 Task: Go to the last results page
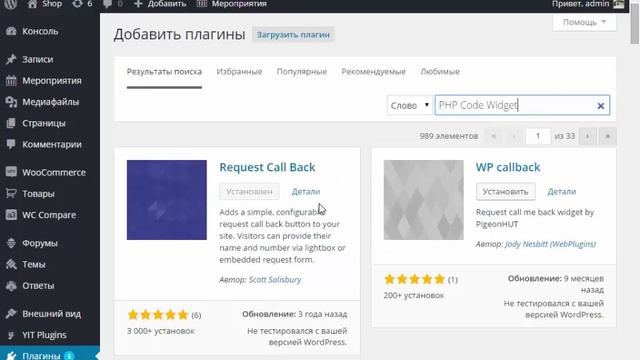(x=607, y=136)
